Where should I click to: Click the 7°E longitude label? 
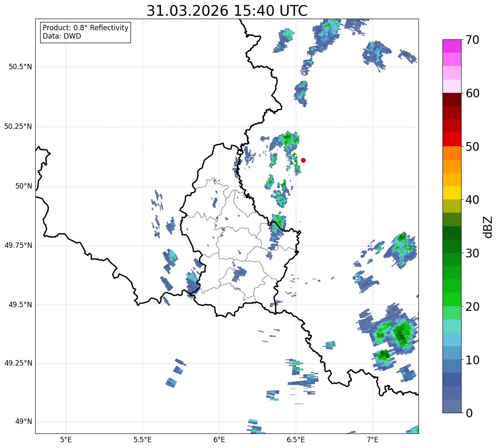tap(372, 439)
